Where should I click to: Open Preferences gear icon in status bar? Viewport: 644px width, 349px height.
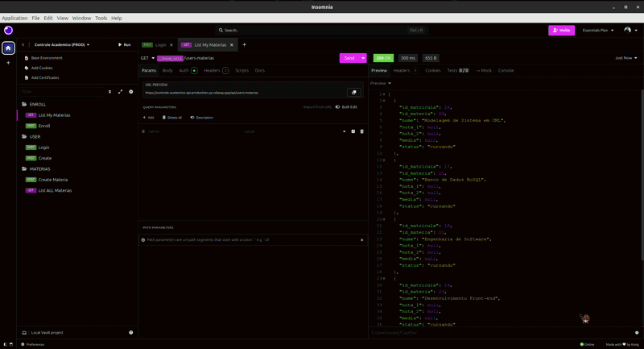point(23,344)
